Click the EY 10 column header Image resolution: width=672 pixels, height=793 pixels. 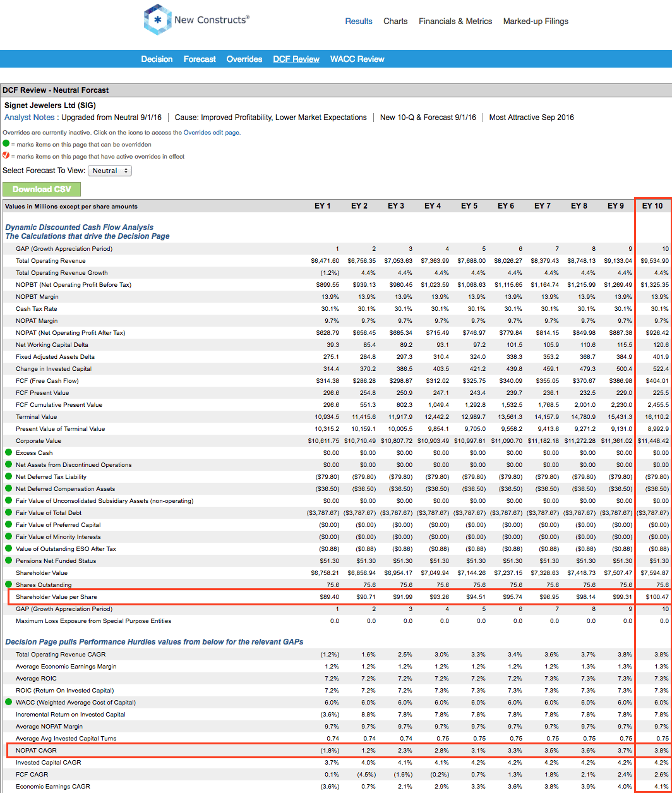click(x=652, y=206)
